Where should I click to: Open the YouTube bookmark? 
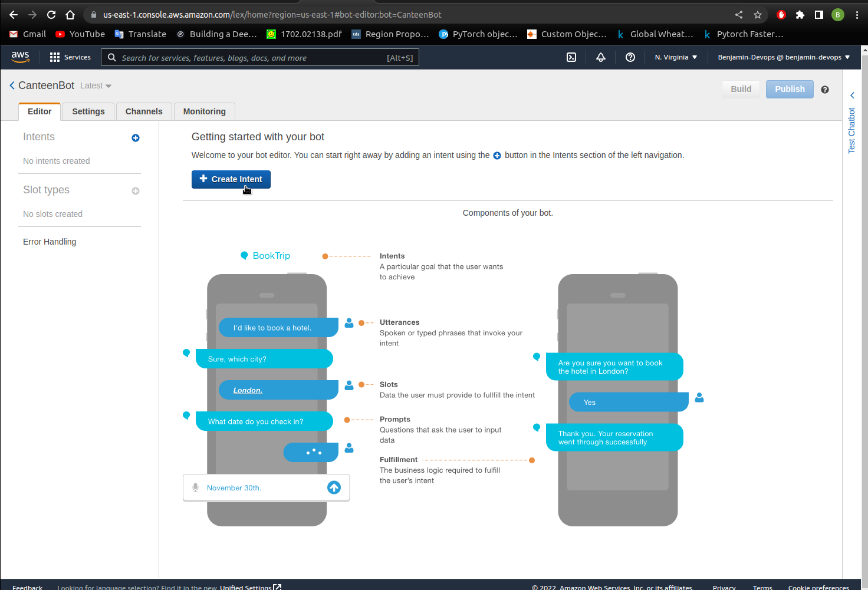coord(80,34)
